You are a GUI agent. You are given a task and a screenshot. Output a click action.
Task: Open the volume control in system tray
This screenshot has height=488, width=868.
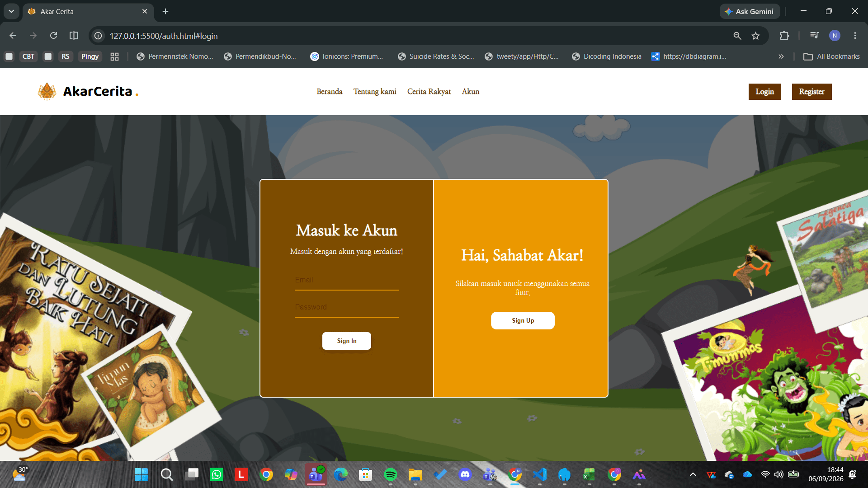(778, 474)
